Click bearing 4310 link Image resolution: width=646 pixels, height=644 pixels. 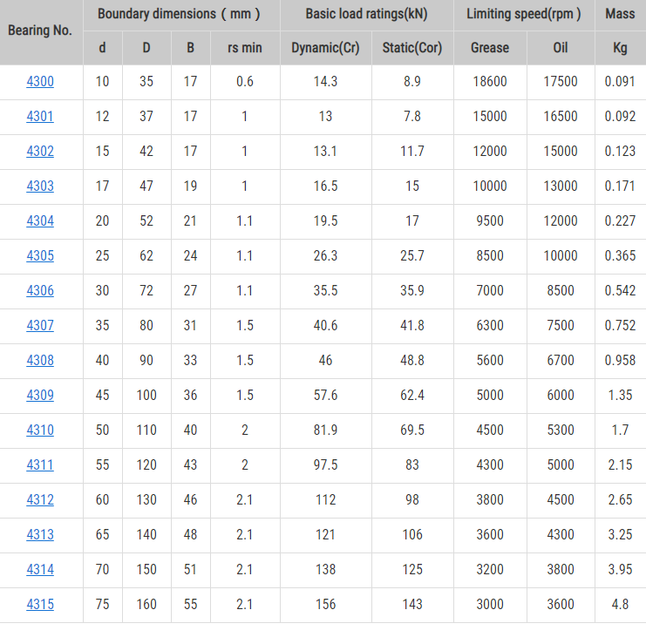coord(40,430)
